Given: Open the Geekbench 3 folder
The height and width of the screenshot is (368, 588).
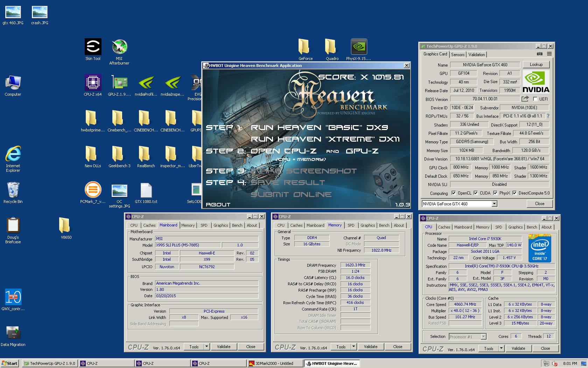Looking at the screenshot, I should click(x=119, y=157).
